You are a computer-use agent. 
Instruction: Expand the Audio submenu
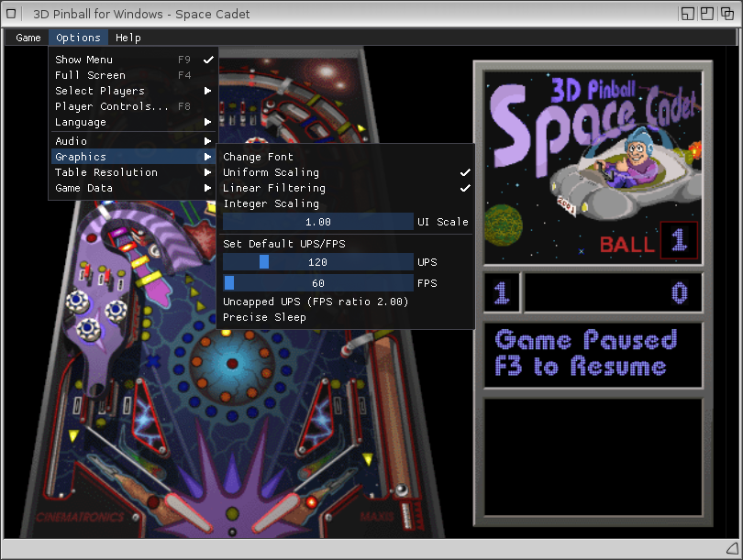pyautogui.click(x=72, y=141)
